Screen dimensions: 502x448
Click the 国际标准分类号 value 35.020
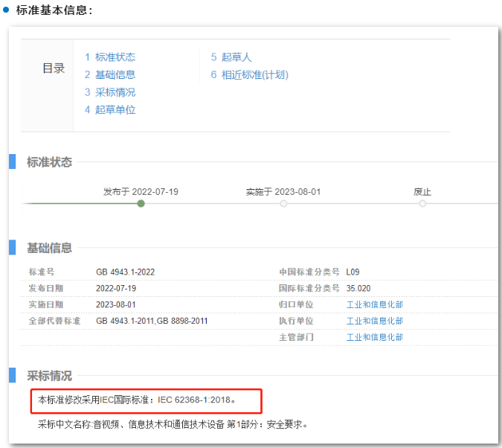[x=358, y=288]
